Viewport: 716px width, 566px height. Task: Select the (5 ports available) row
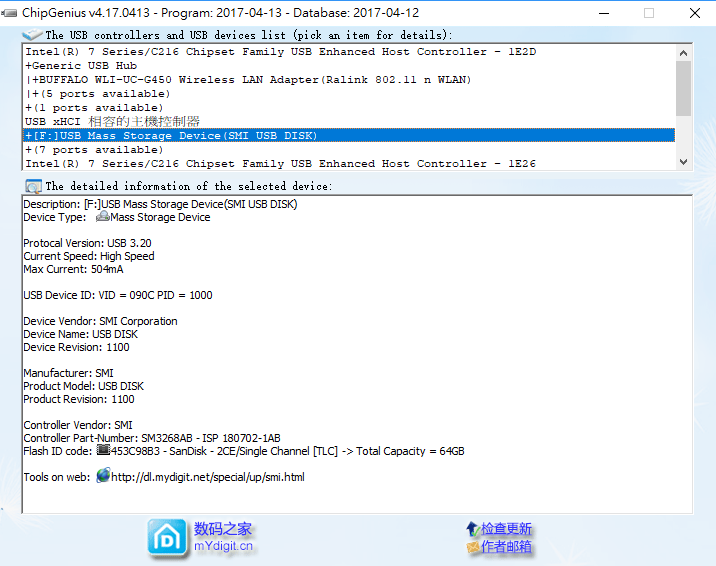coord(349,94)
